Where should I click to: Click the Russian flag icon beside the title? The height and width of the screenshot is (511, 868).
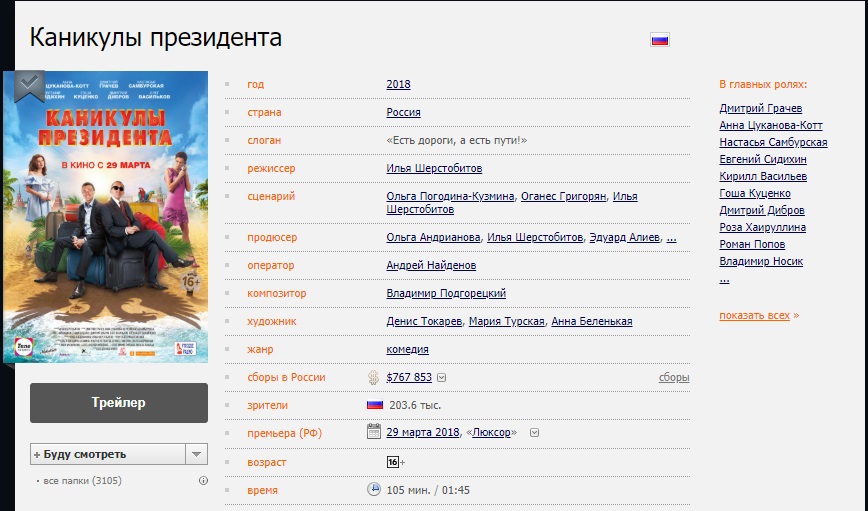(659, 40)
